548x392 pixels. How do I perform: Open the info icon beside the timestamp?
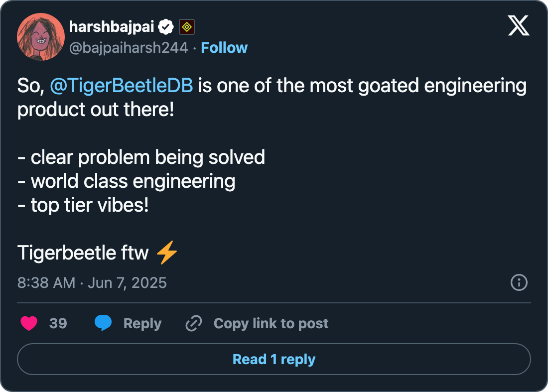click(519, 283)
